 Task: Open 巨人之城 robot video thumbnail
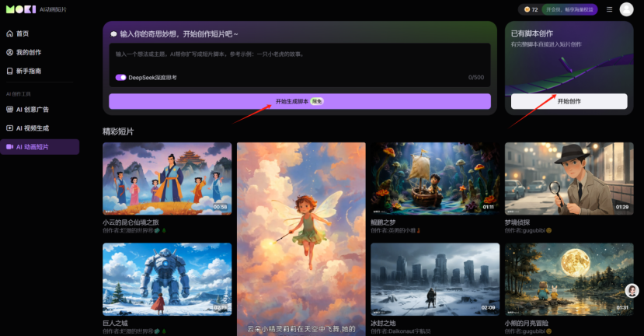167,279
